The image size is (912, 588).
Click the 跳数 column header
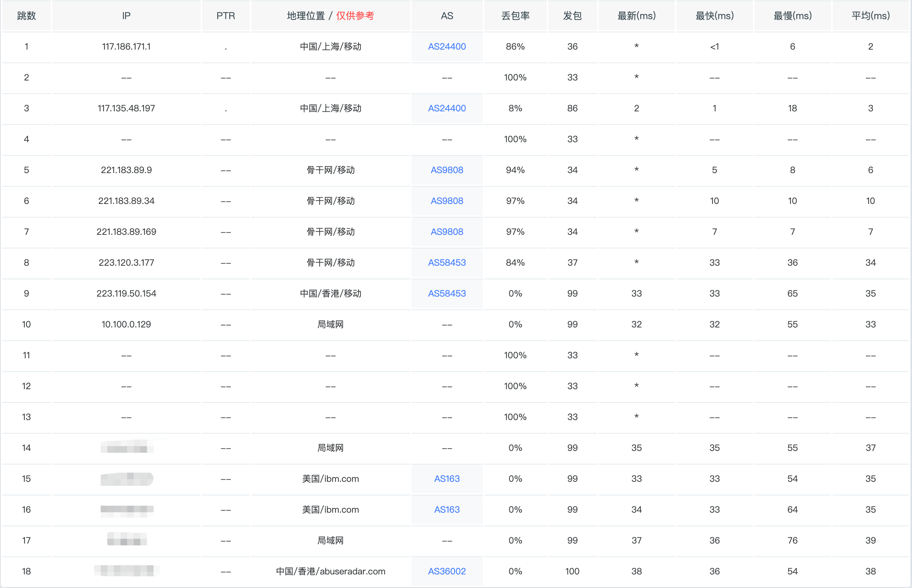(x=26, y=16)
